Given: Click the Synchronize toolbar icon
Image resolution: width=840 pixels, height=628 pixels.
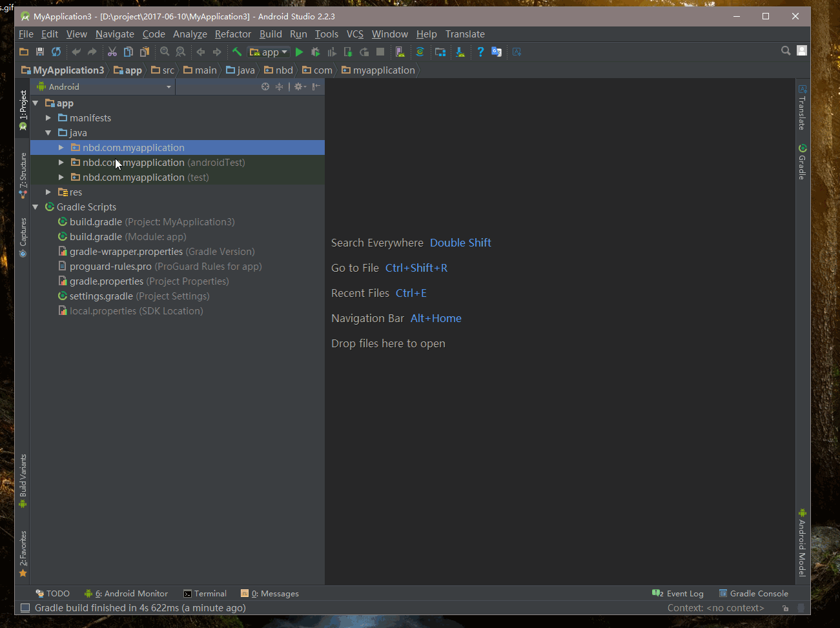Looking at the screenshot, I should (56, 52).
